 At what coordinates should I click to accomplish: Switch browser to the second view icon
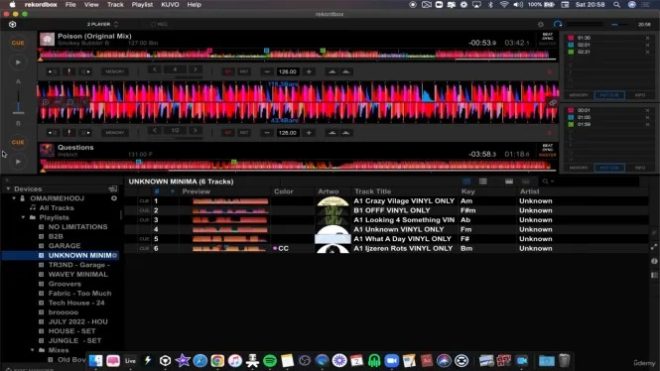[483, 181]
